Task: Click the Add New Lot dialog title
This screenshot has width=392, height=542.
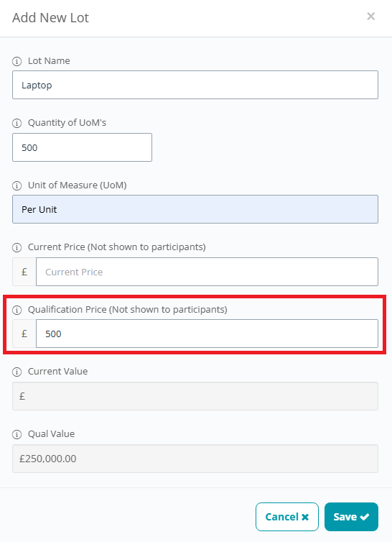Action: [x=50, y=18]
